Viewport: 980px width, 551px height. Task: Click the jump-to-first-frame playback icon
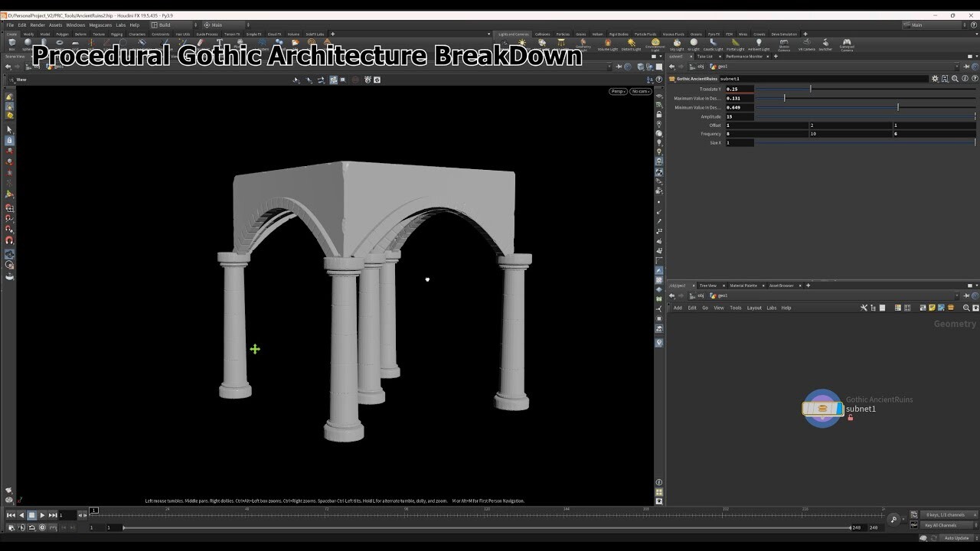[x=11, y=515]
